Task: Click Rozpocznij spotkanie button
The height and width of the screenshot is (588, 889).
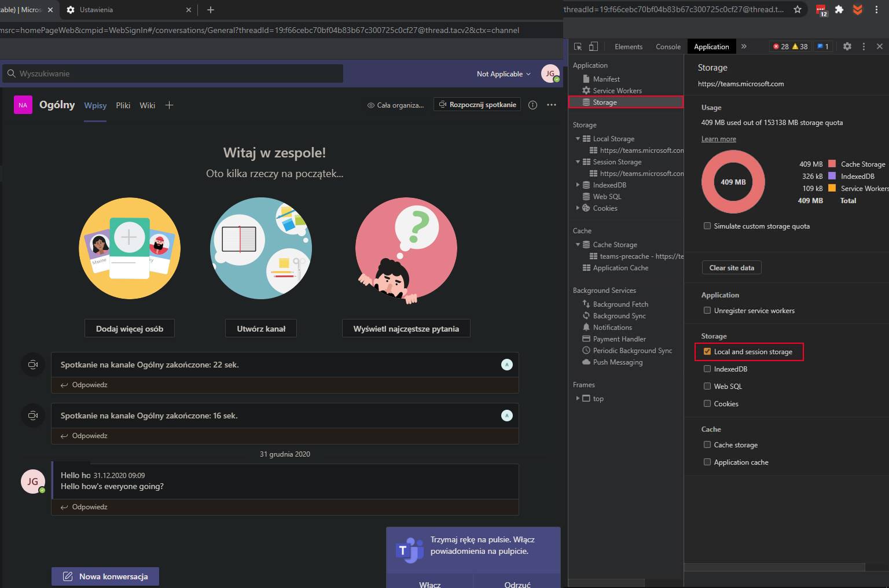Action: point(477,105)
